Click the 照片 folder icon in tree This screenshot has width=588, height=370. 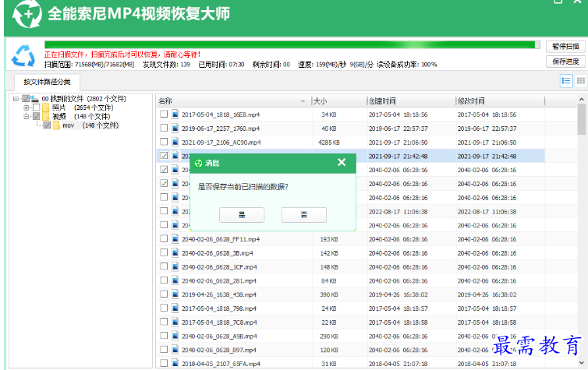[x=46, y=107]
